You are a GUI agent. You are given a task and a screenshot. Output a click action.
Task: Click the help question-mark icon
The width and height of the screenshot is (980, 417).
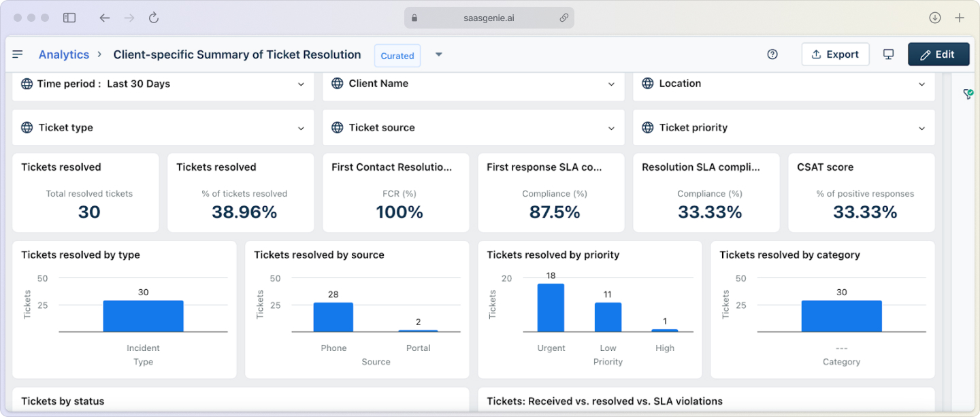click(x=772, y=54)
